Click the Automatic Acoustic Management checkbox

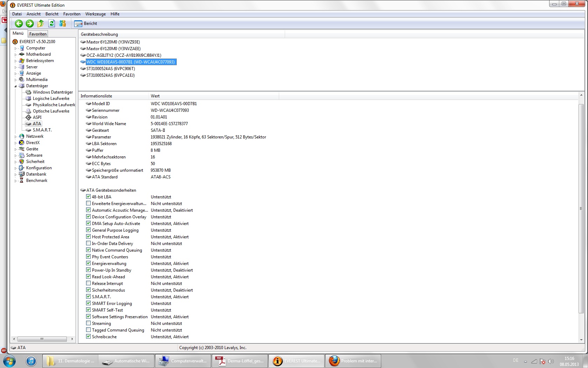click(89, 210)
